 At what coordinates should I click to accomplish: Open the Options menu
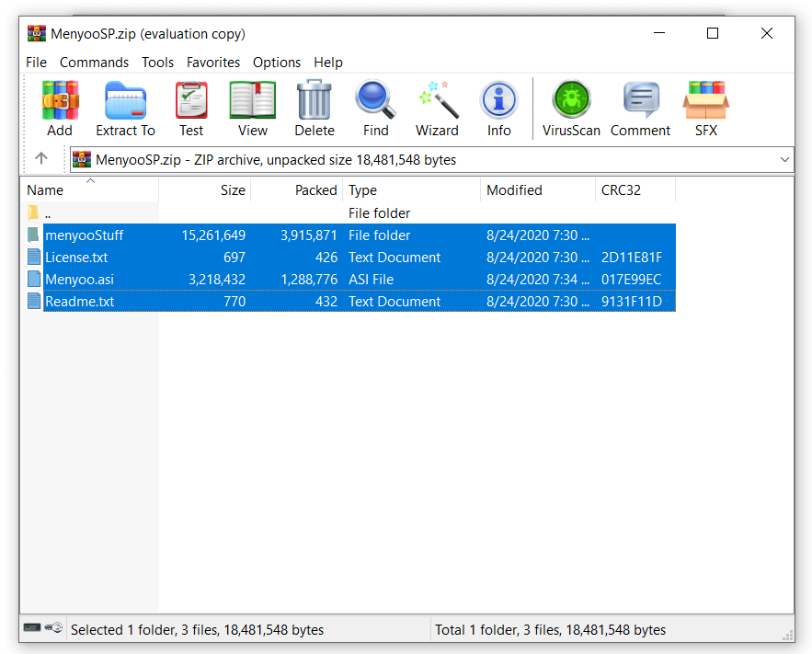[x=277, y=63]
